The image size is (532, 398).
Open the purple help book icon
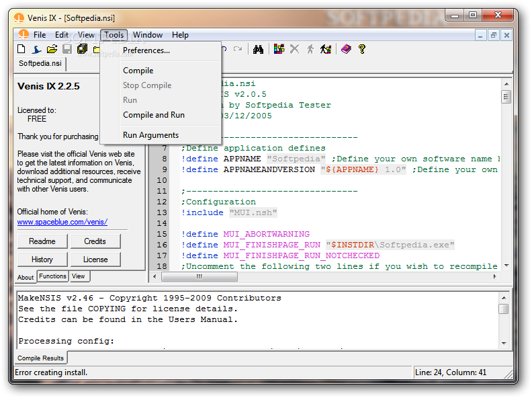[x=346, y=49]
